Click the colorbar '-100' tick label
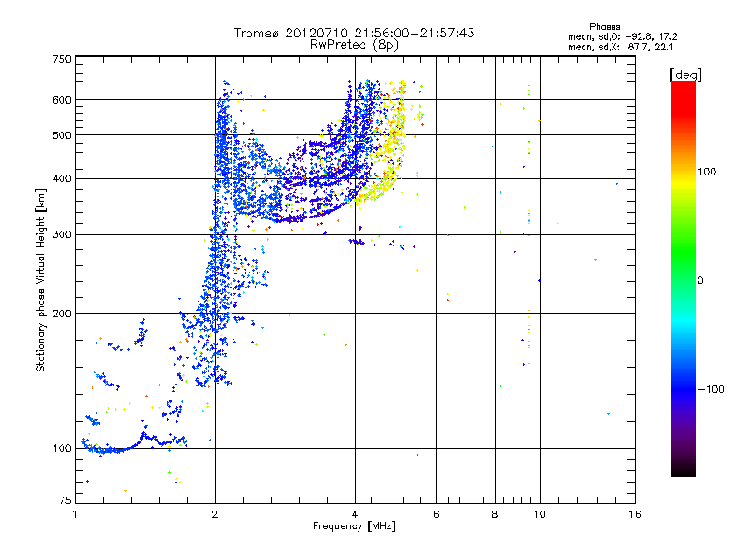The width and height of the screenshot is (747, 560). (x=711, y=389)
